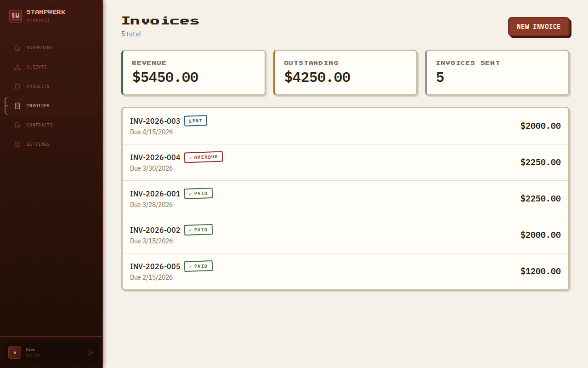Click the Contracts file icon
The height and width of the screenshot is (368, 588).
tap(17, 125)
